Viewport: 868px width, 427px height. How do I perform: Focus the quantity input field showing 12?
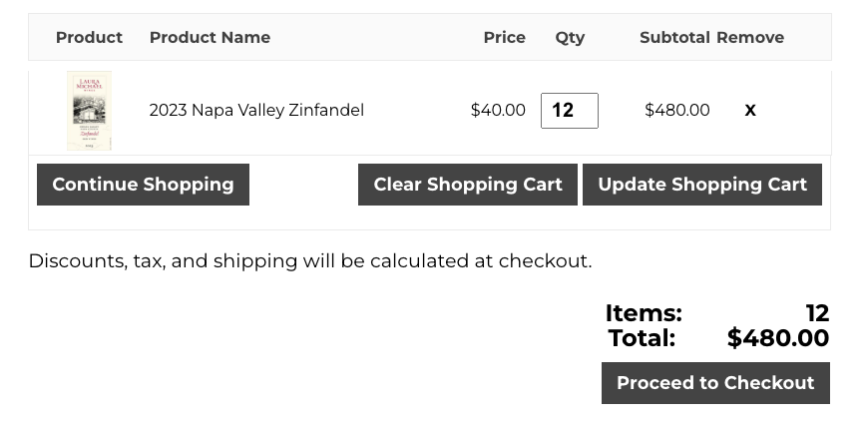(x=569, y=111)
